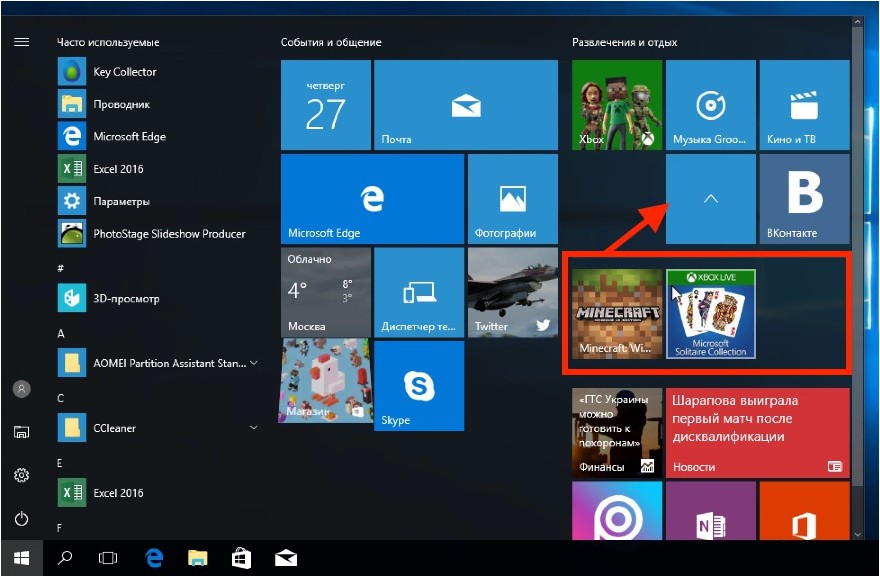The image size is (880, 577).
Task: Open Параметры in the app list
Action: [157, 202]
